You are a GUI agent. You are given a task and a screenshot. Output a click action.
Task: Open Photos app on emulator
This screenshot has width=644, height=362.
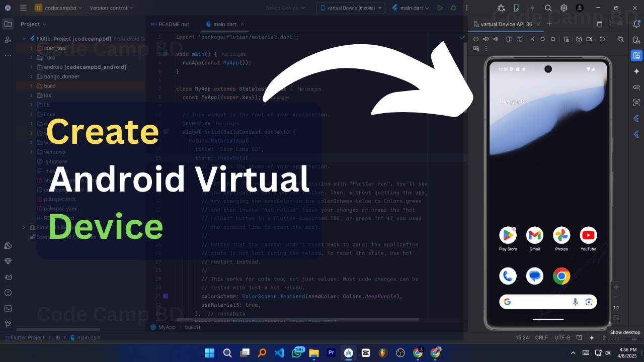(561, 235)
